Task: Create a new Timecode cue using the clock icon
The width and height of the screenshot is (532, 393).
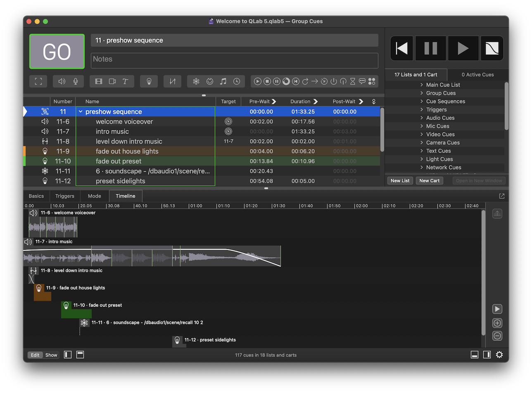Action: click(x=237, y=81)
